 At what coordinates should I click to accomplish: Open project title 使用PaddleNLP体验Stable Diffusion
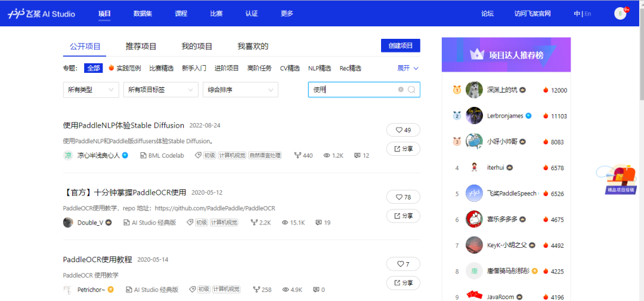[123, 125]
